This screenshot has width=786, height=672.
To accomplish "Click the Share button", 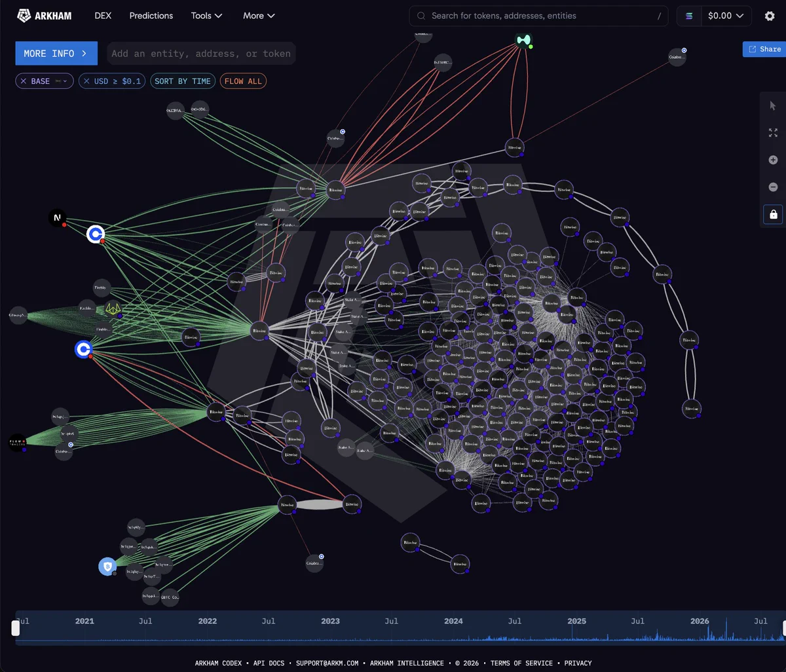I will tap(764, 49).
